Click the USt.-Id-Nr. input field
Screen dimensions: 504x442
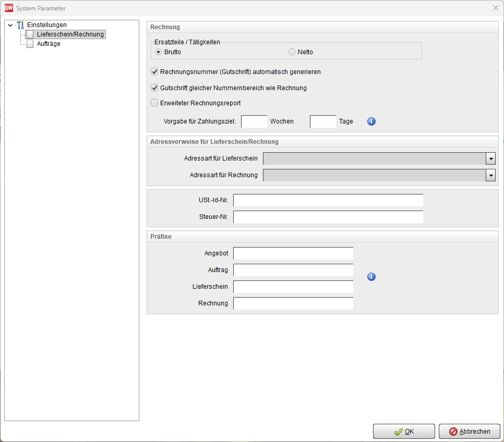coord(328,200)
